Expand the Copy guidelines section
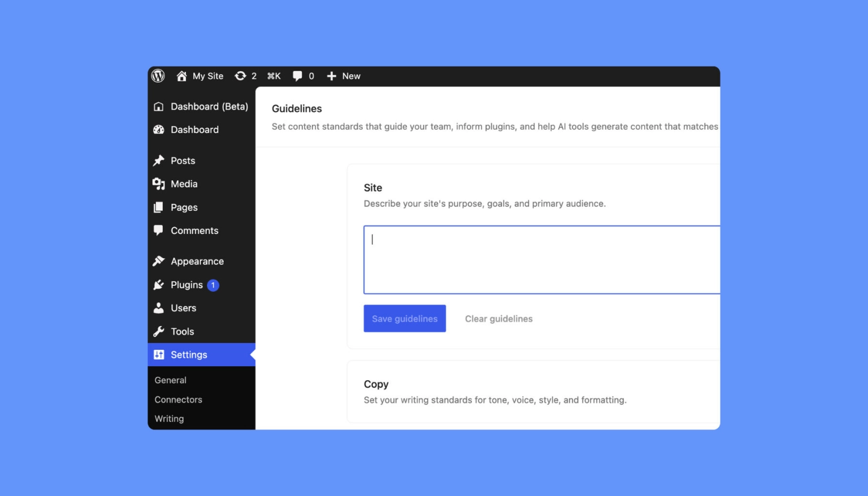 [x=533, y=391]
